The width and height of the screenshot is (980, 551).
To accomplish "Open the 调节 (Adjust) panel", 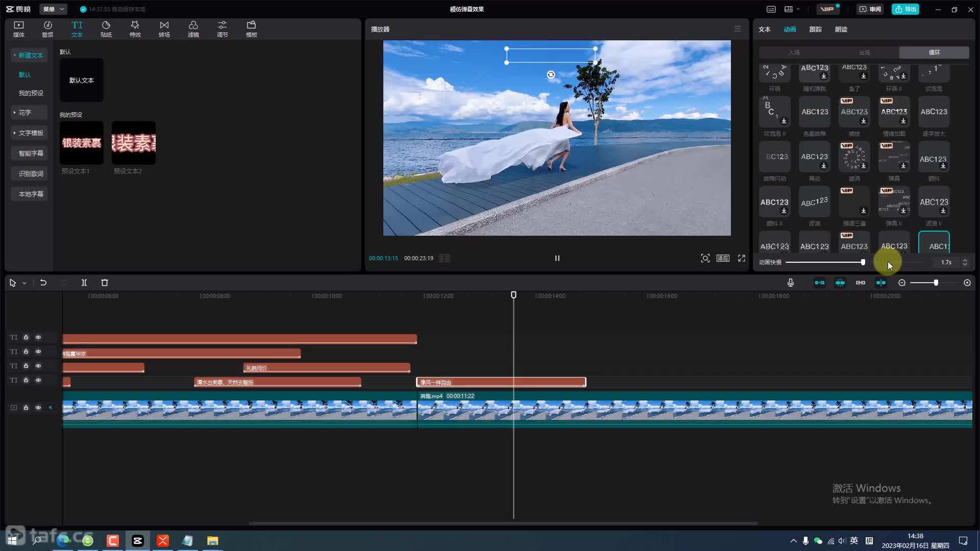I will tap(223, 29).
